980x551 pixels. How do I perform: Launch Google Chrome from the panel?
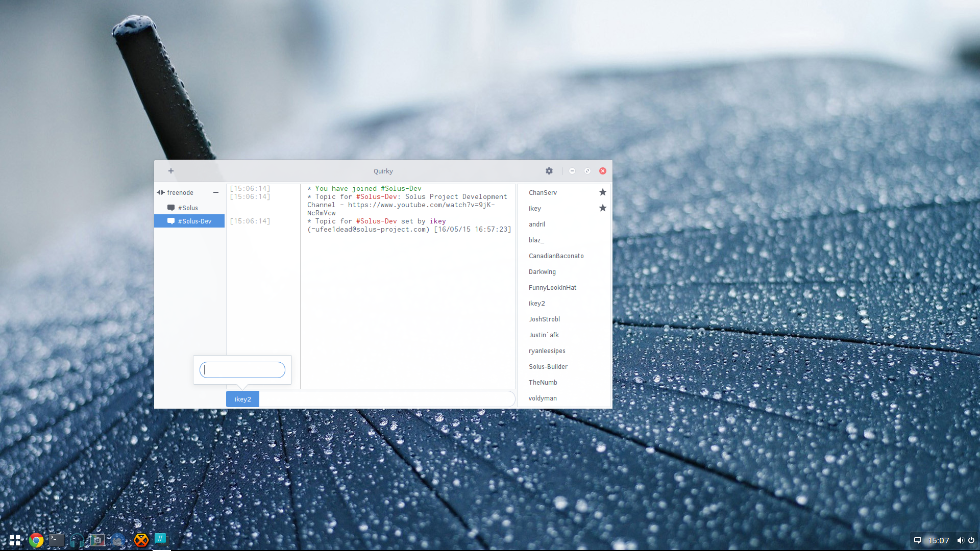tap(36, 540)
